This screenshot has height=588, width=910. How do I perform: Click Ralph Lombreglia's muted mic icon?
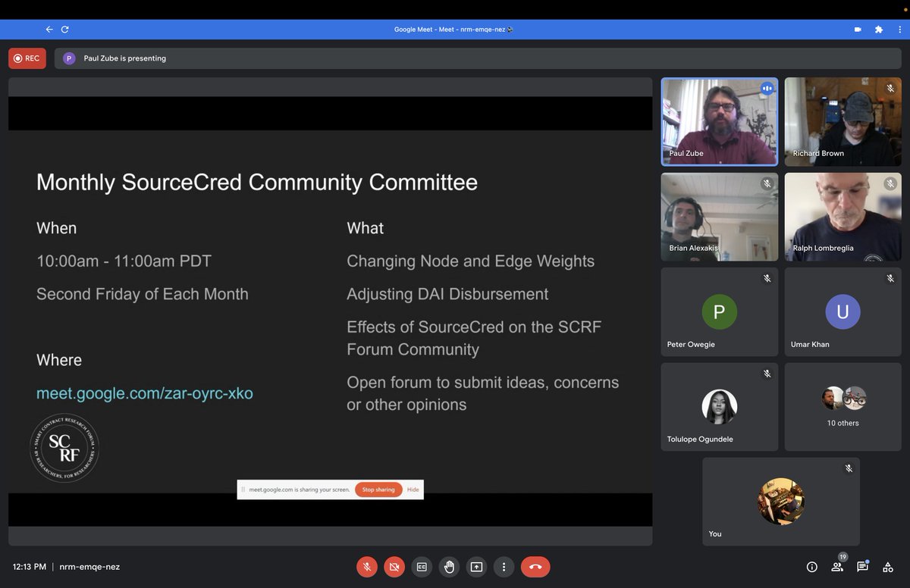tap(890, 183)
